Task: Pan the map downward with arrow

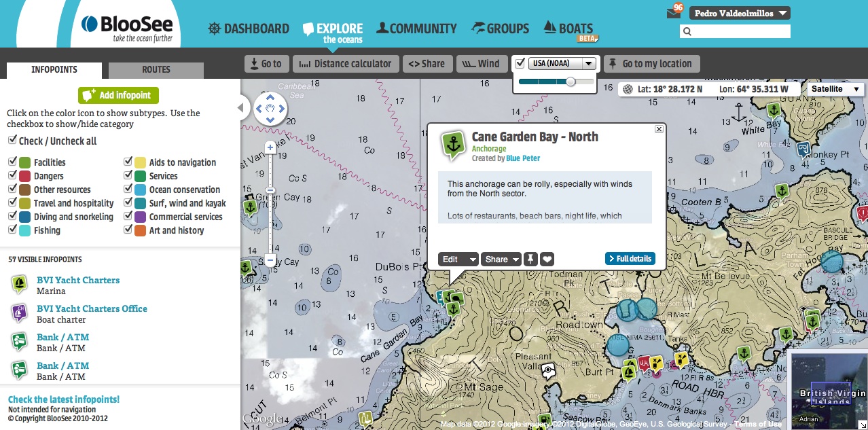Action: pos(270,120)
